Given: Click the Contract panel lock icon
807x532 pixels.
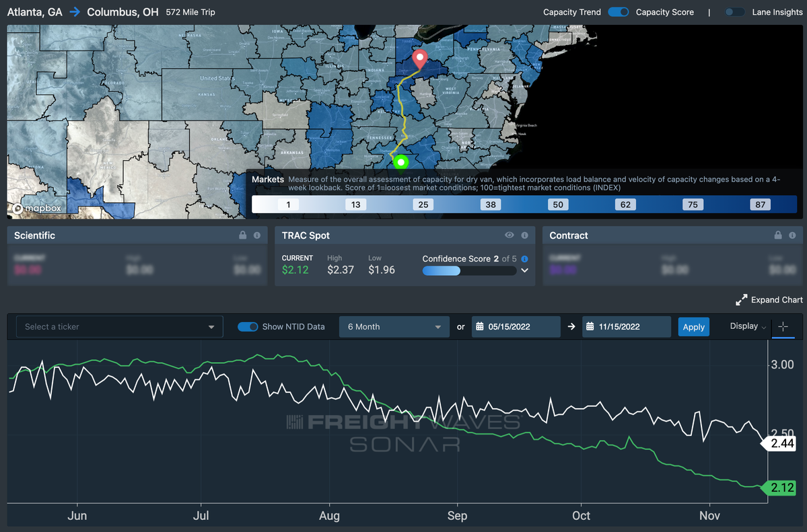Looking at the screenshot, I should (x=777, y=235).
